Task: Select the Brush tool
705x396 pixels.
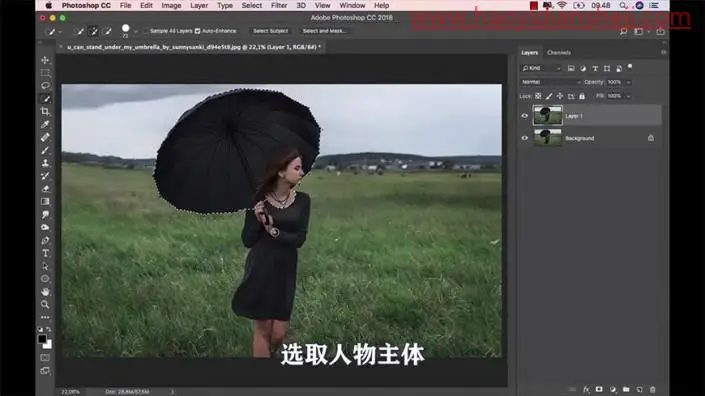Action: (45, 150)
